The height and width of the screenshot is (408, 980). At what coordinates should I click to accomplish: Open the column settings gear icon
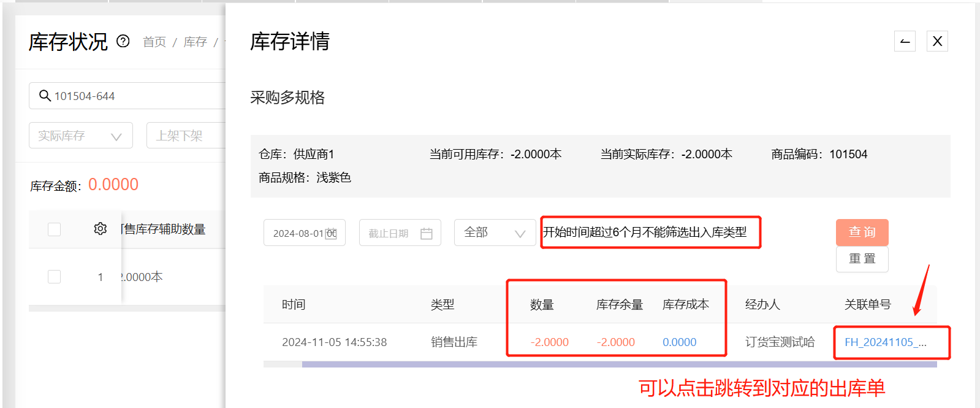pos(101,229)
